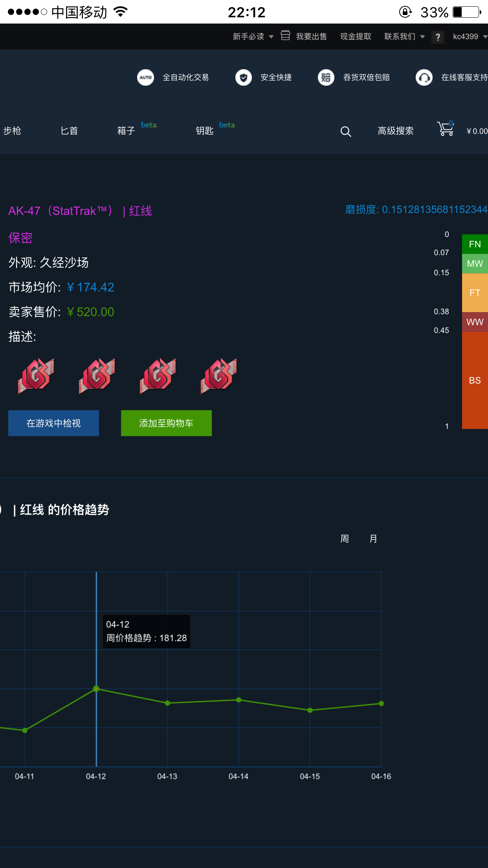The image size is (488, 868).
Task: Tap the WiFi status icon
Action: coord(121,12)
